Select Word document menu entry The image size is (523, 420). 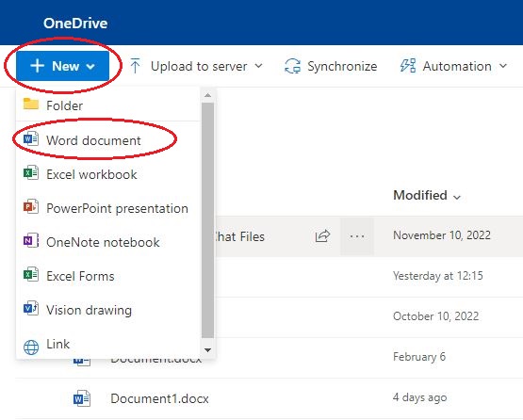click(x=108, y=140)
